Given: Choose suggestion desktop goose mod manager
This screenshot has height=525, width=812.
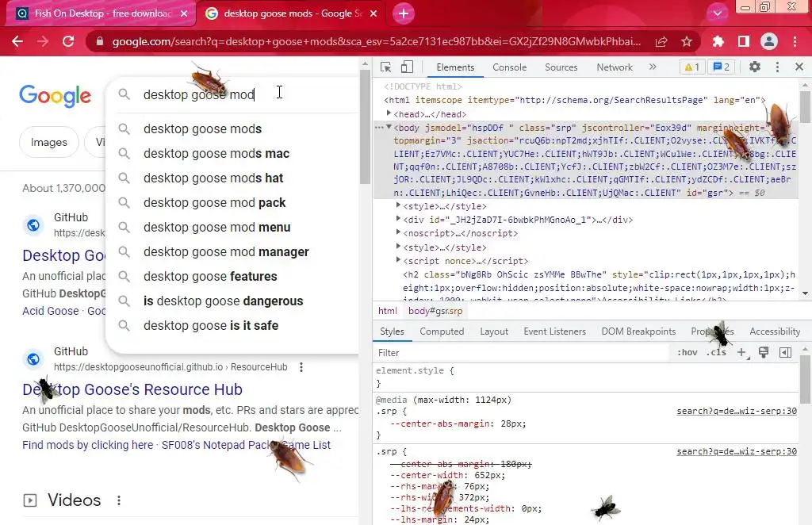Looking at the screenshot, I should (226, 251).
